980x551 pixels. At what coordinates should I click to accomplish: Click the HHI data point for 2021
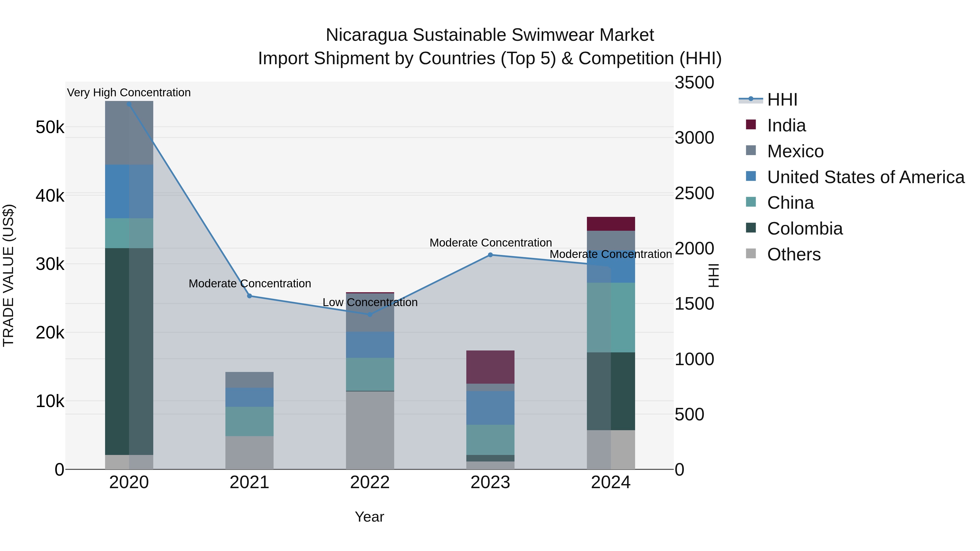(x=250, y=296)
